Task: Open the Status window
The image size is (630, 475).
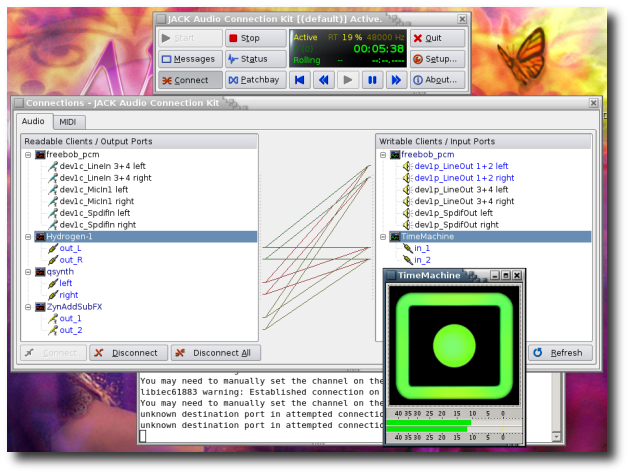Action: pyautogui.click(x=255, y=59)
